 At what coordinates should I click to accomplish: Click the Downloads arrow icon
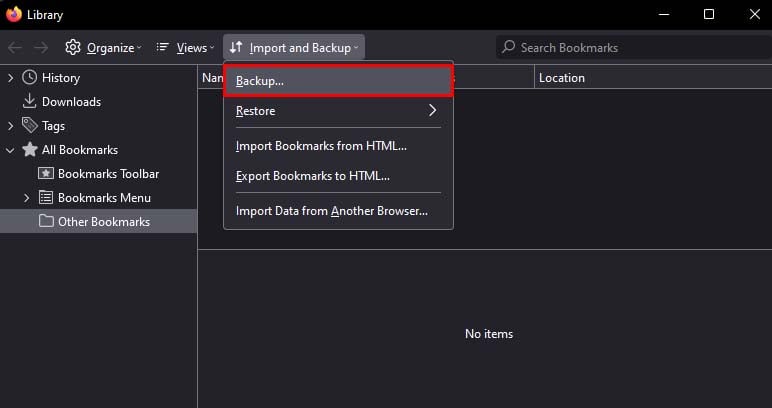[30, 102]
